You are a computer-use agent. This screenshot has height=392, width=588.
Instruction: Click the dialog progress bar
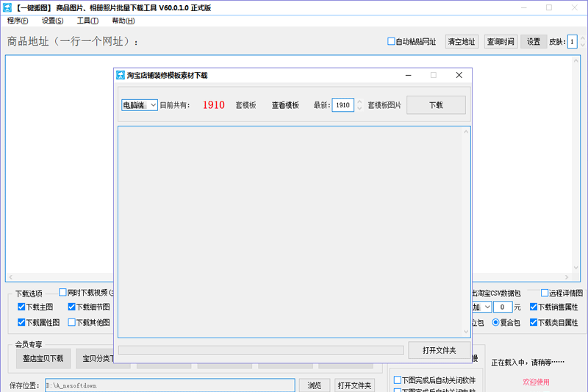click(261, 350)
